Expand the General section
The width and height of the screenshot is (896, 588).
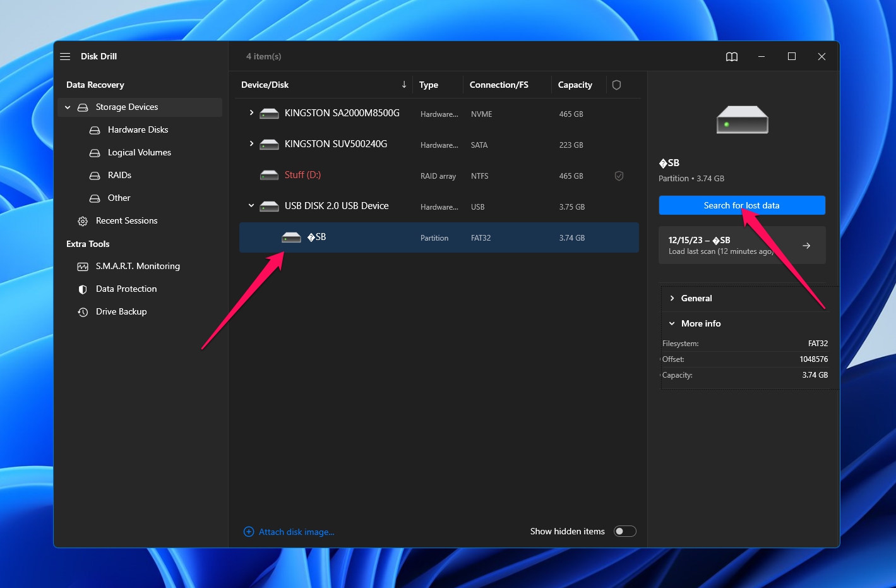[x=672, y=298]
